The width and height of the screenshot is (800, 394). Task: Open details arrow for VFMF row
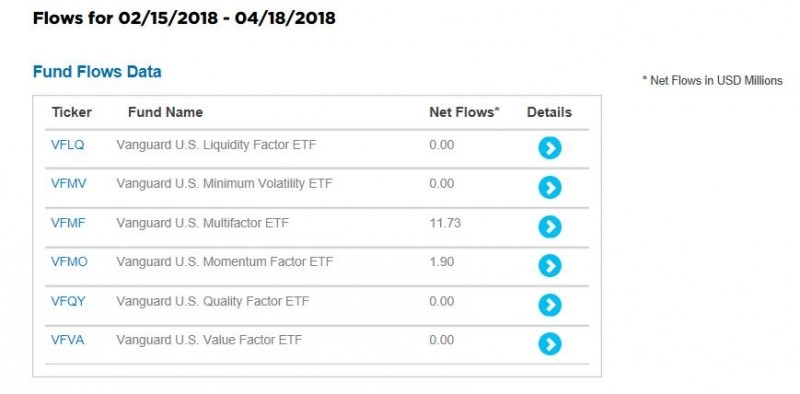pyautogui.click(x=549, y=227)
